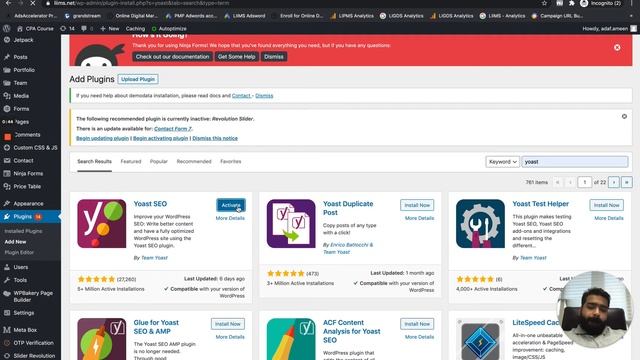The image size is (640, 360).
Task: Open the Price Table icon
Action: (x=7, y=187)
